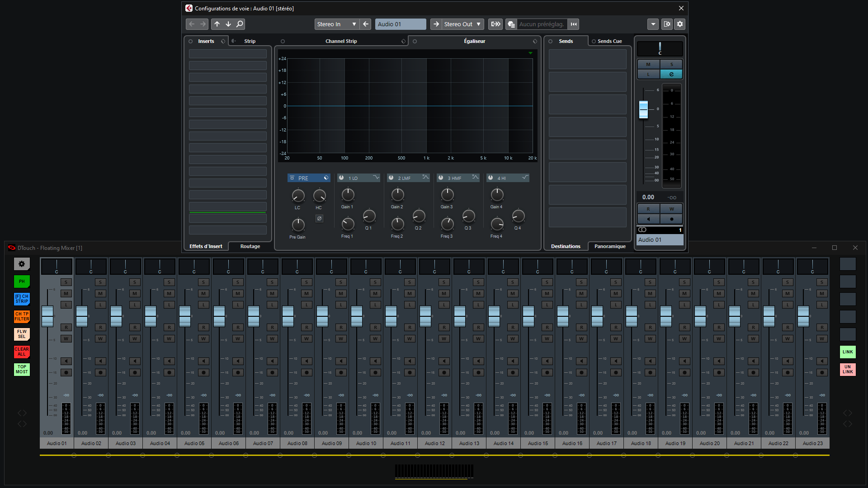
Task: Click the TOP MOST button
Action: (x=22, y=369)
